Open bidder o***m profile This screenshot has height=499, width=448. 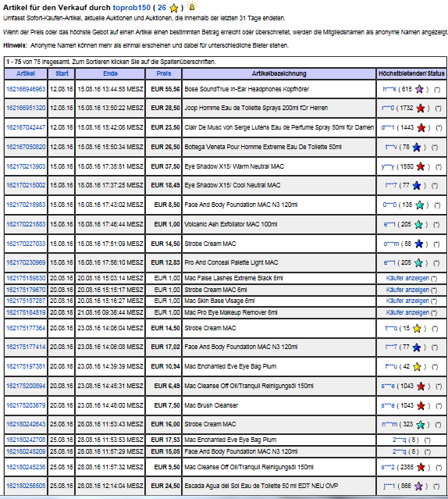[x=391, y=244]
